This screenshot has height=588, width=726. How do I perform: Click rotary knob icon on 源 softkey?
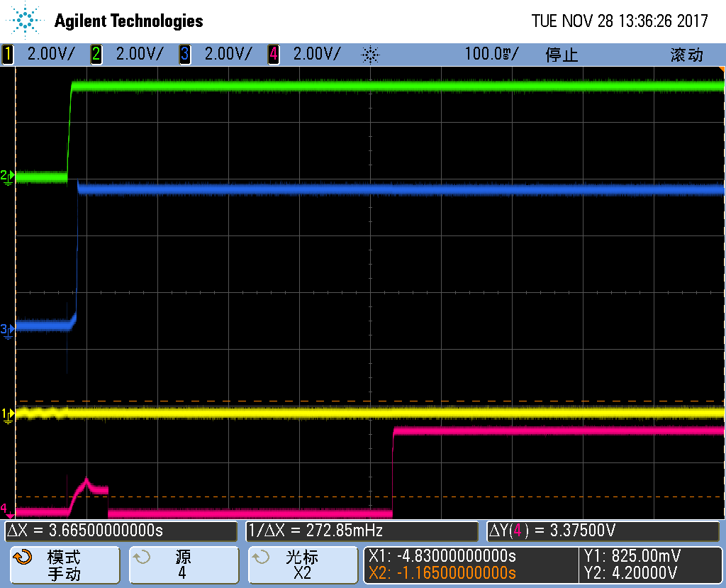(141, 557)
